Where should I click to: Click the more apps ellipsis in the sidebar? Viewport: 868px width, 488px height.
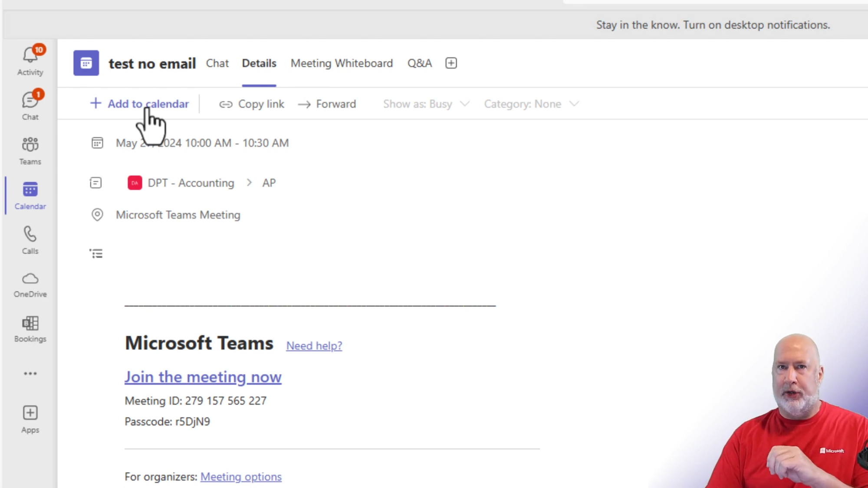coord(30,373)
